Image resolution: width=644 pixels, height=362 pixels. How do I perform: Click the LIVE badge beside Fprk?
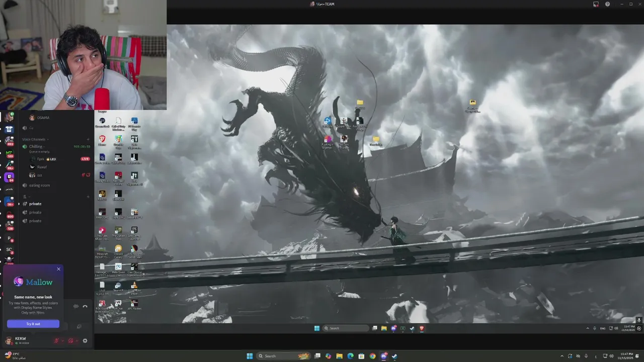click(86, 159)
